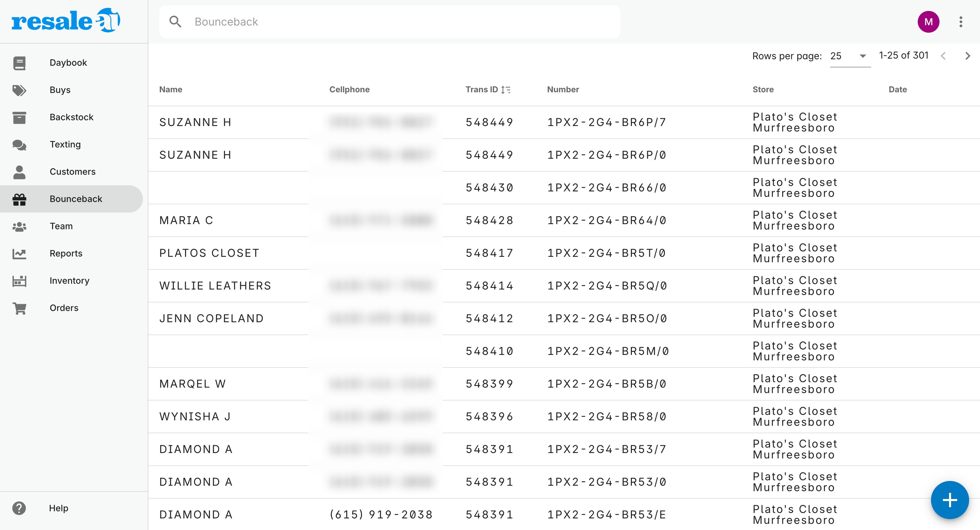This screenshot has height=530, width=980.
Task: Open the purple M user avatar
Action: [x=928, y=22]
